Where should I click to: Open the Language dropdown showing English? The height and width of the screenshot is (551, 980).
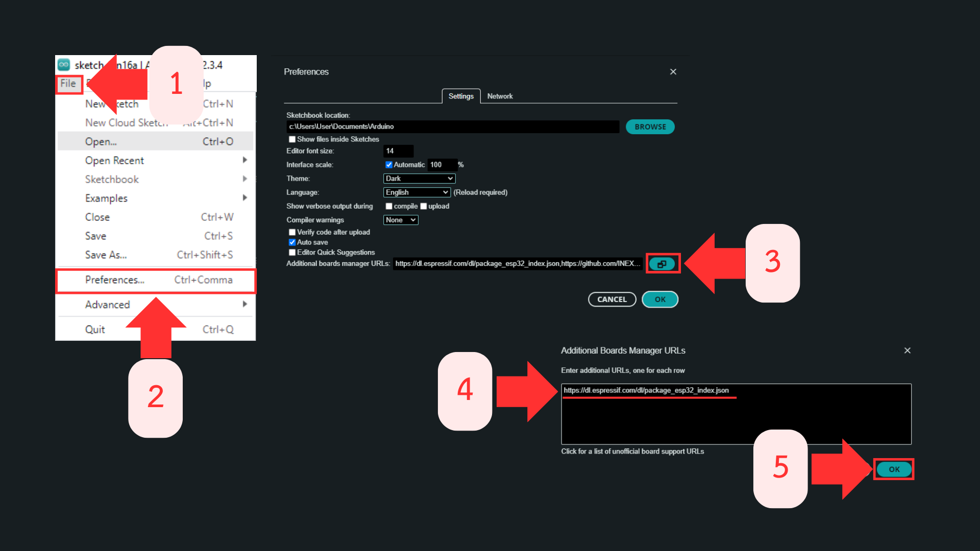pyautogui.click(x=416, y=192)
